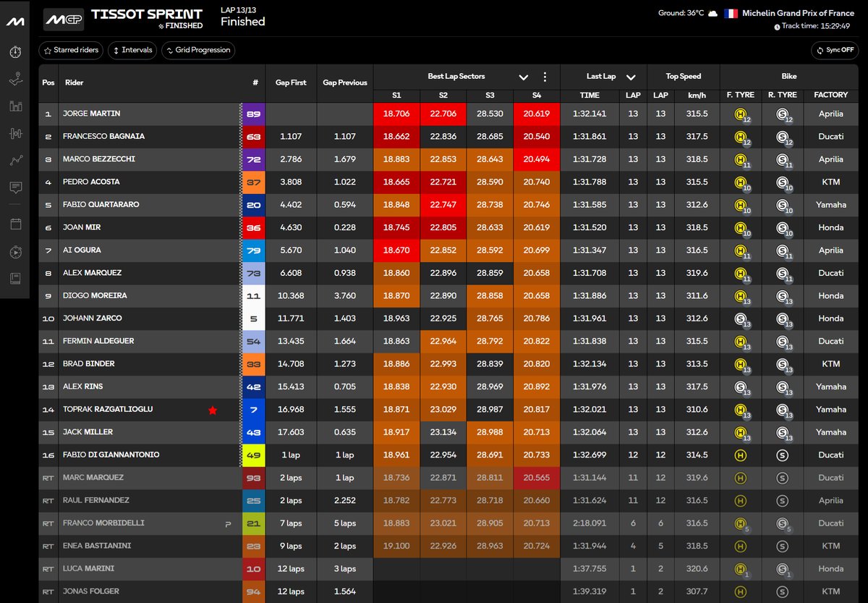
Task: Sort by Gap First column header
Action: (291, 83)
